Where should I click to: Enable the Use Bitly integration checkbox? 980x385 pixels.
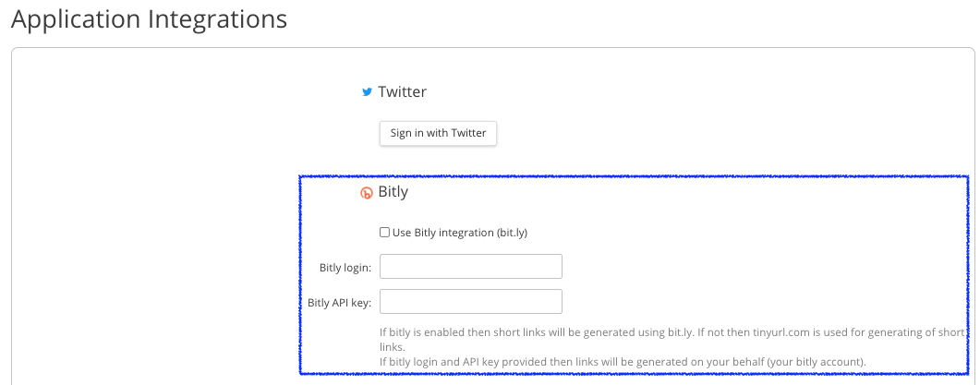384,233
